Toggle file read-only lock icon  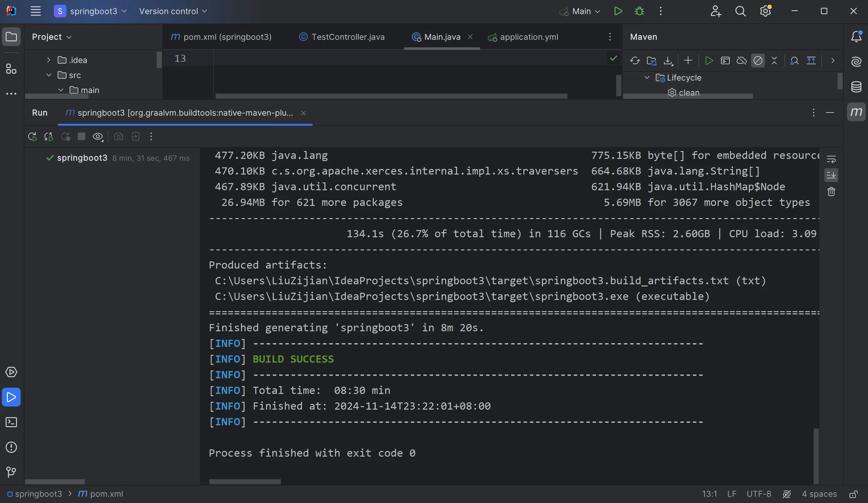[x=853, y=494]
